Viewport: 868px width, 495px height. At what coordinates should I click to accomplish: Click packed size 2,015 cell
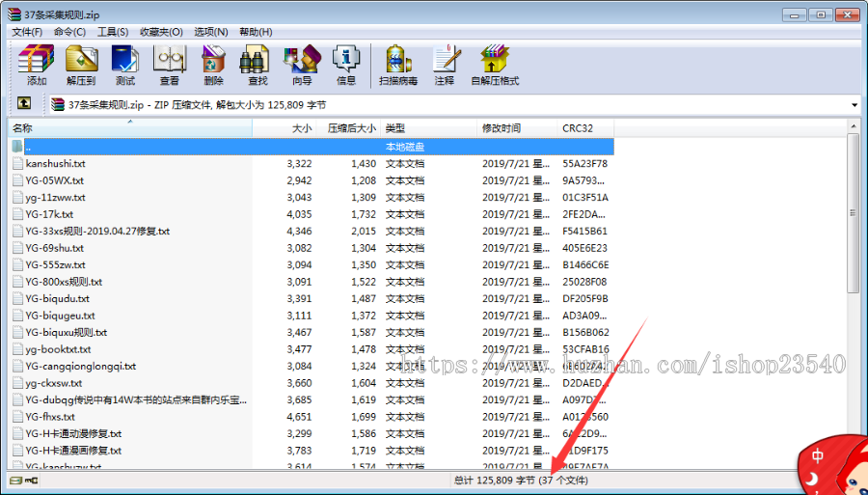click(x=364, y=231)
